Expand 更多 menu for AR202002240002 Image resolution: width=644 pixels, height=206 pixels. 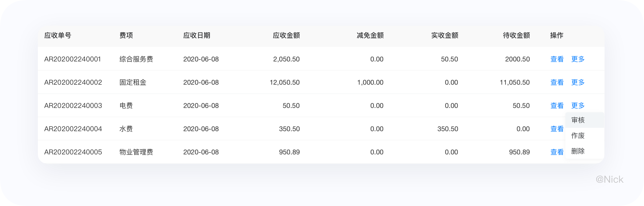[x=578, y=82]
